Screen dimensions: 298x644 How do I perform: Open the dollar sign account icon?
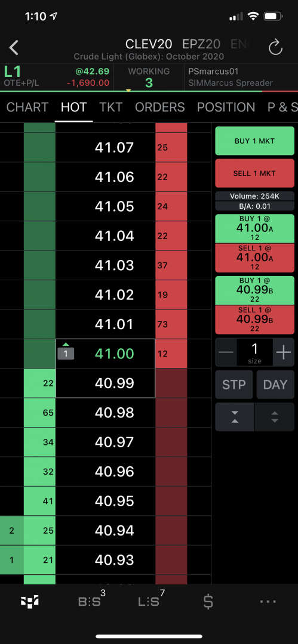tap(208, 602)
